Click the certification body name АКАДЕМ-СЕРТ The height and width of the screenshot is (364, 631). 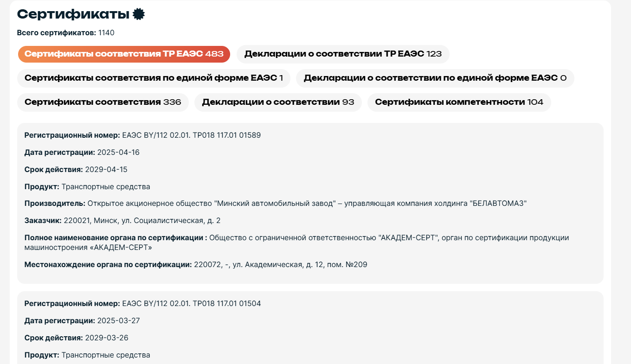point(297,243)
